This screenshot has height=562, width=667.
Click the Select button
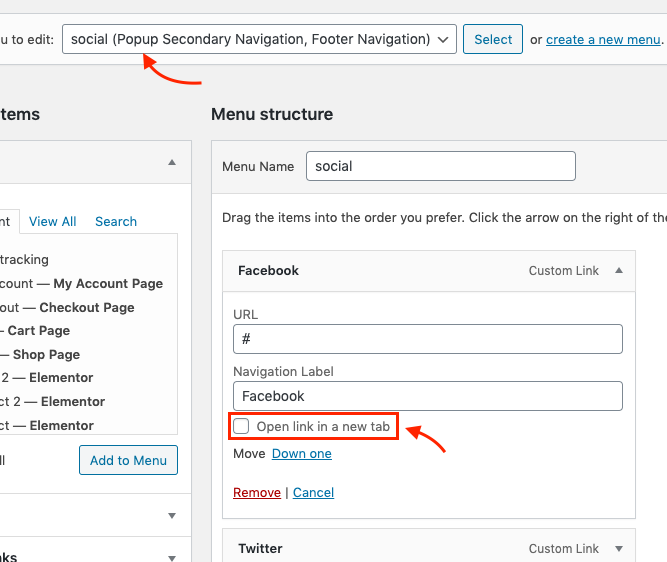click(493, 39)
